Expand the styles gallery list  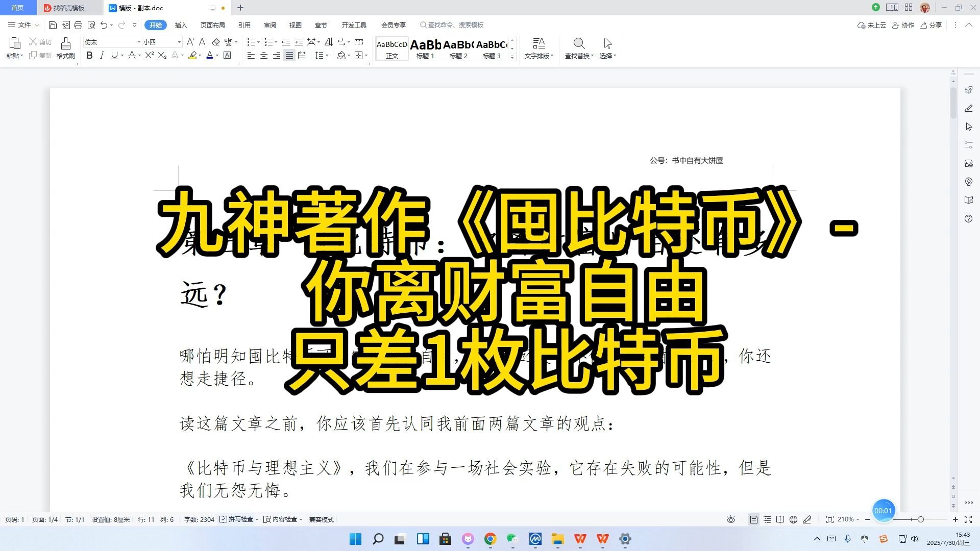(512, 57)
